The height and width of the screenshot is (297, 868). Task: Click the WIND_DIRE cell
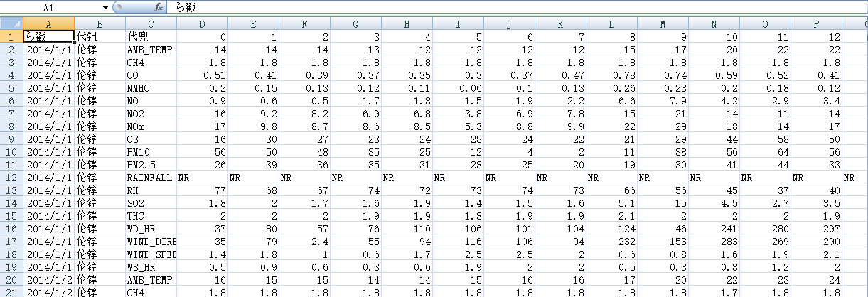click(151, 242)
